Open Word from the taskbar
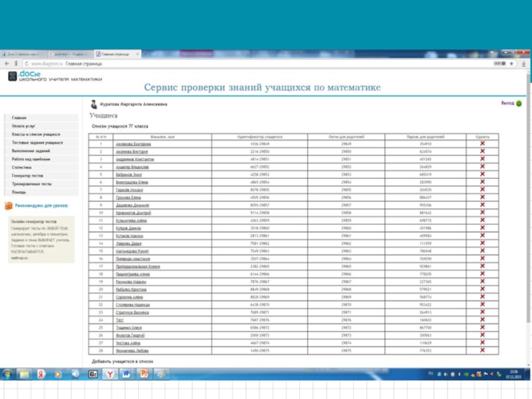 [x=126, y=374]
